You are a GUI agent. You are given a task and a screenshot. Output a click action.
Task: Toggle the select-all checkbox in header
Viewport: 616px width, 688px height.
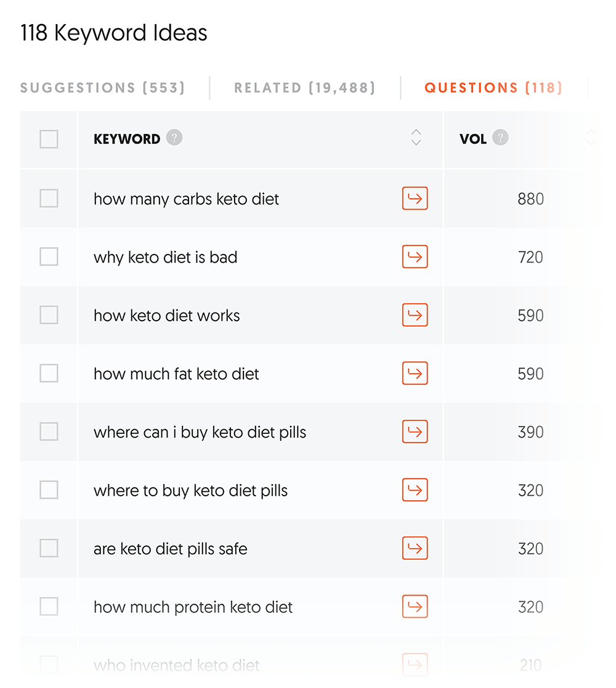point(49,139)
